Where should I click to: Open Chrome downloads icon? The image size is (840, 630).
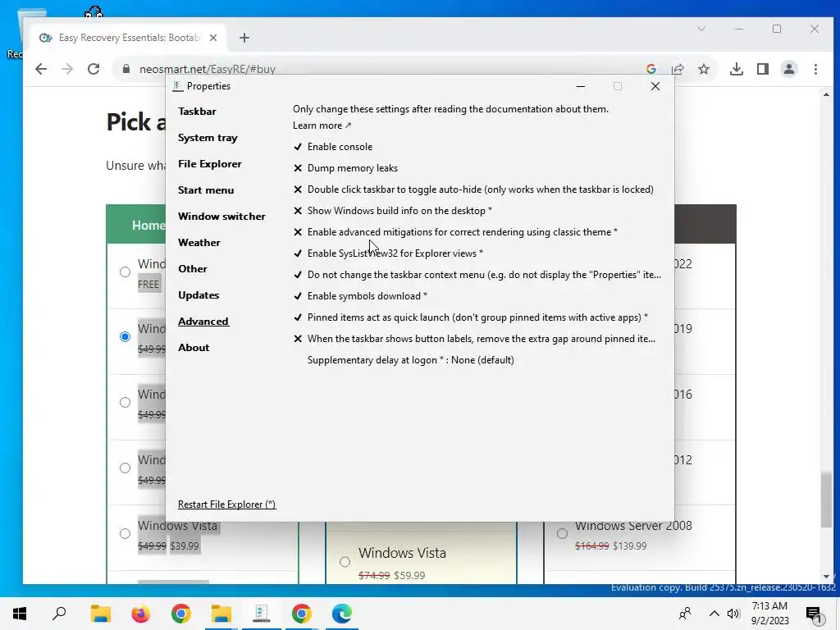(x=737, y=69)
